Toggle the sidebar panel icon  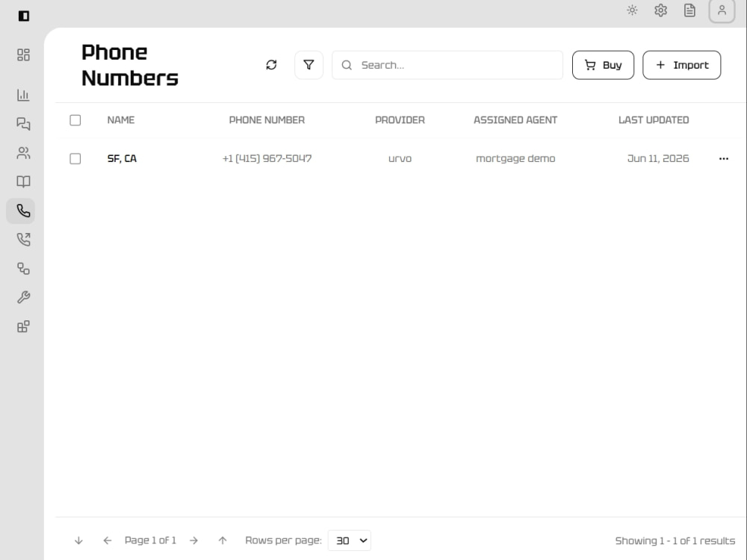click(24, 16)
